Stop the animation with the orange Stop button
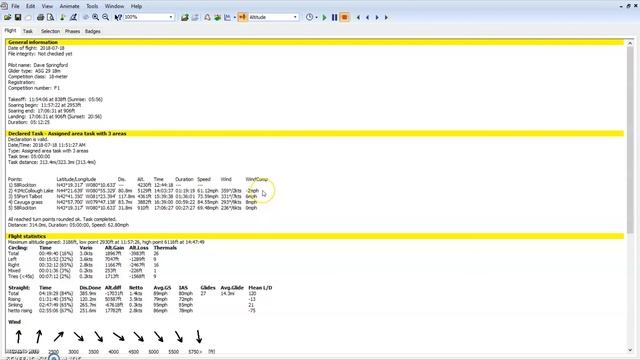This screenshot has height=360, width=640. 344,17
